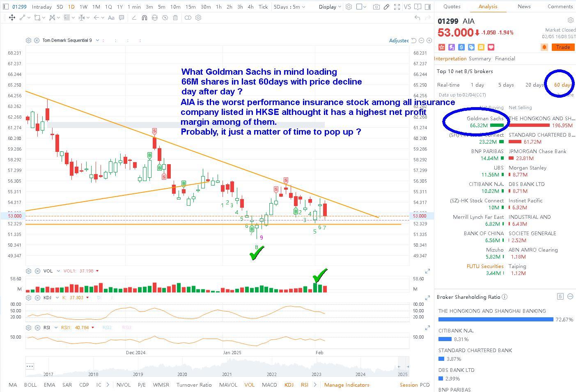The height and width of the screenshot is (392, 576).
Task: Open the pencil draw tool at top right
Action: point(386,7)
